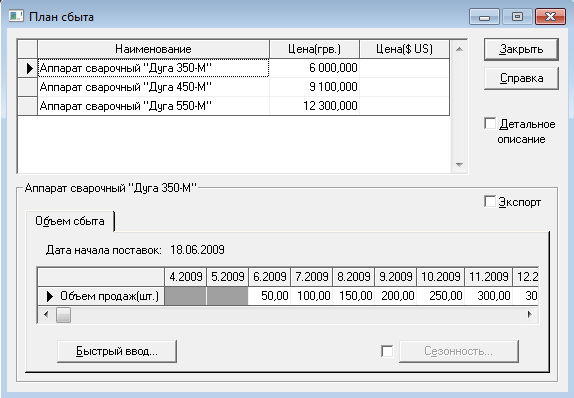
Task: Click the 4.2009 column header
Action: 186,276
